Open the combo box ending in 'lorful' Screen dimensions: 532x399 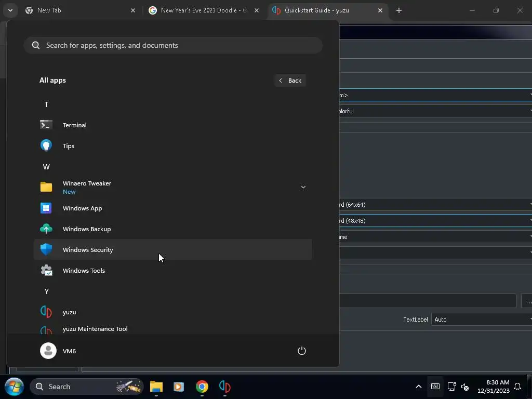[x=436, y=111]
